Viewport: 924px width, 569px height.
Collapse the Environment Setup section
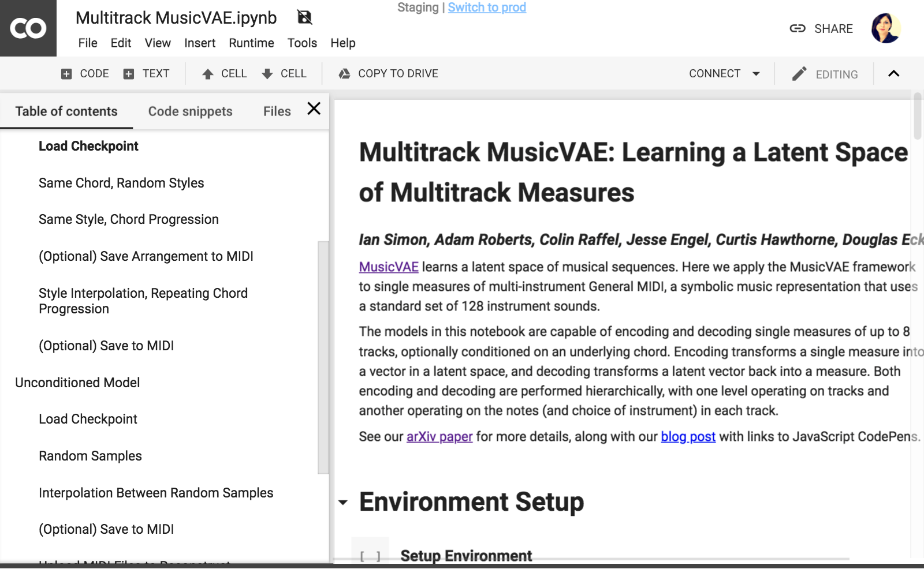coord(343,502)
